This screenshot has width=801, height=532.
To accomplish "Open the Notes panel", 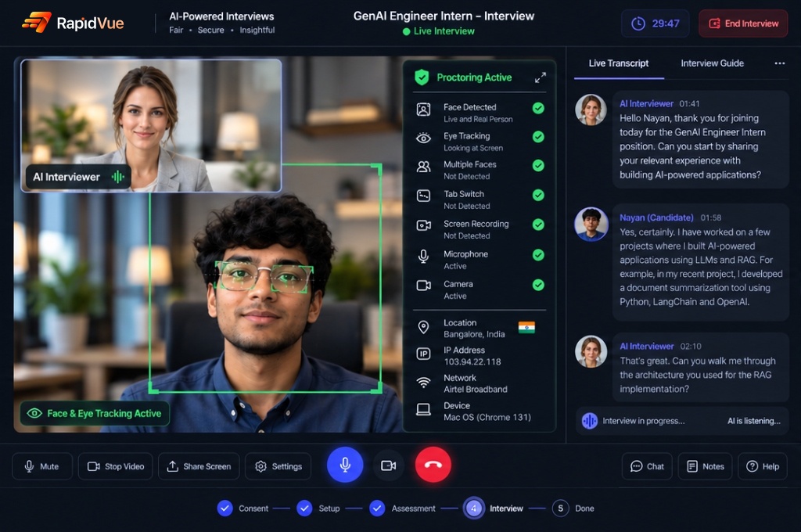I will pos(706,466).
